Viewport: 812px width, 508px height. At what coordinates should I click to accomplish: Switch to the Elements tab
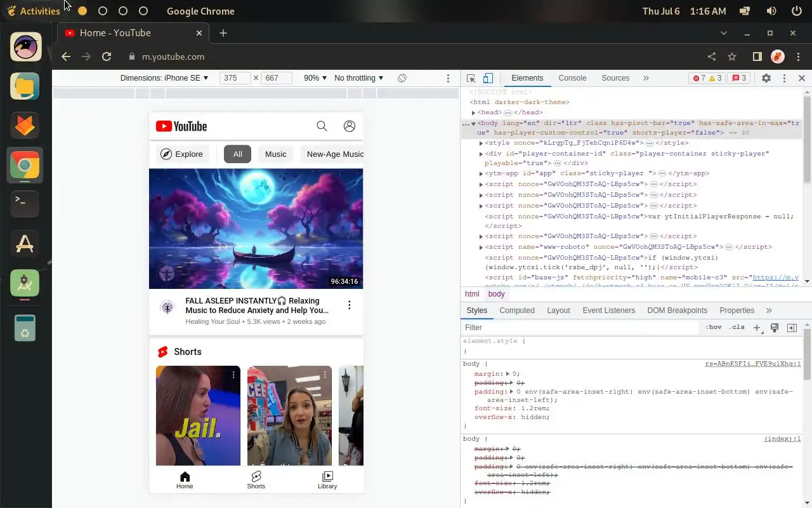pyautogui.click(x=527, y=78)
